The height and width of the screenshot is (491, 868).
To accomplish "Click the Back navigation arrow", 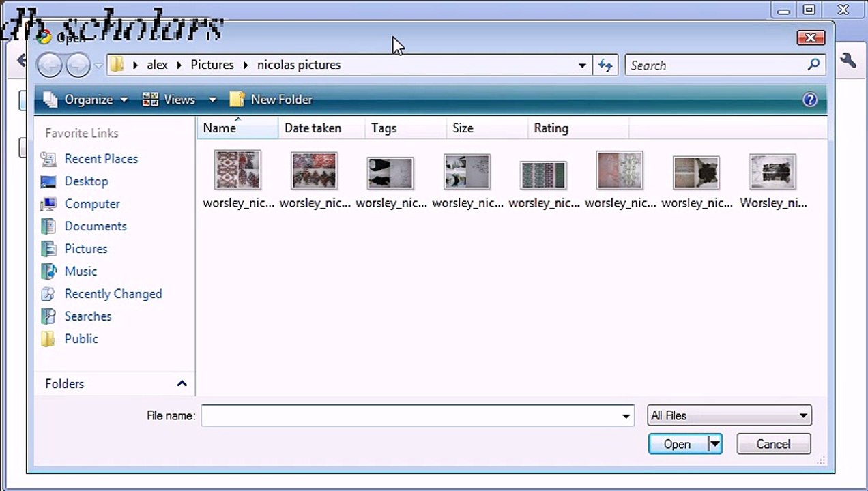I will [50, 65].
